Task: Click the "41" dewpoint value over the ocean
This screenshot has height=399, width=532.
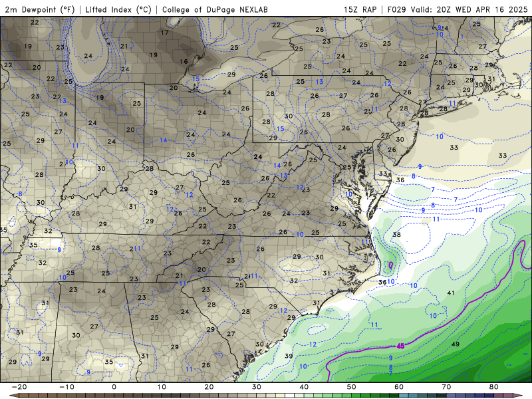Action: [451, 293]
